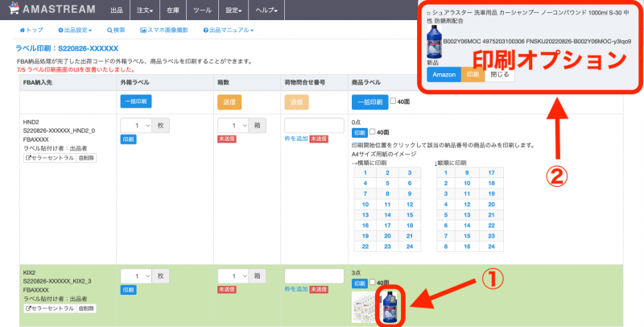The height and width of the screenshot is (327, 644).
Task: Open the 注文 dropdown menu
Action: tap(145, 10)
